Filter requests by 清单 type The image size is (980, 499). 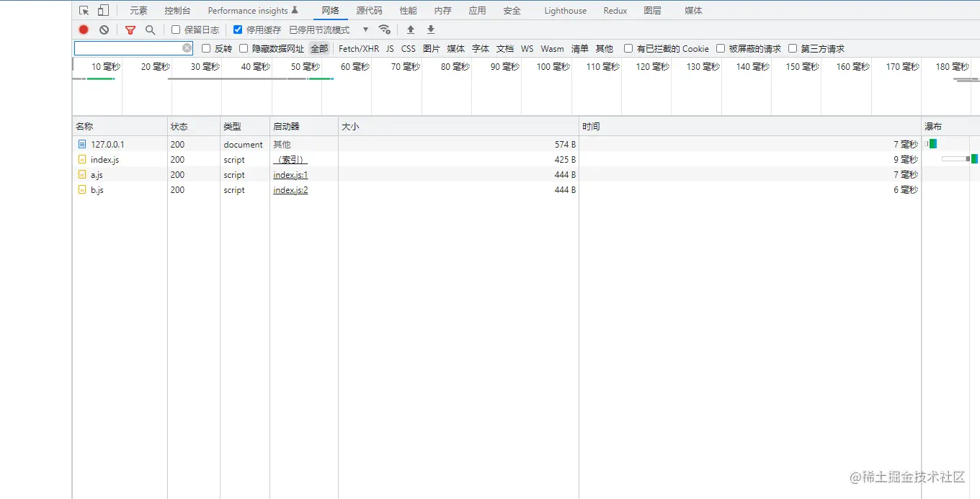pyautogui.click(x=579, y=48)
